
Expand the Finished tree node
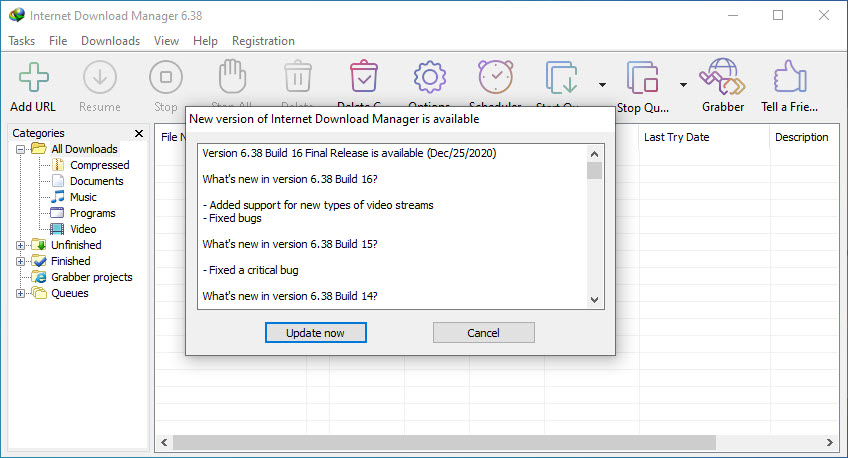21,261
